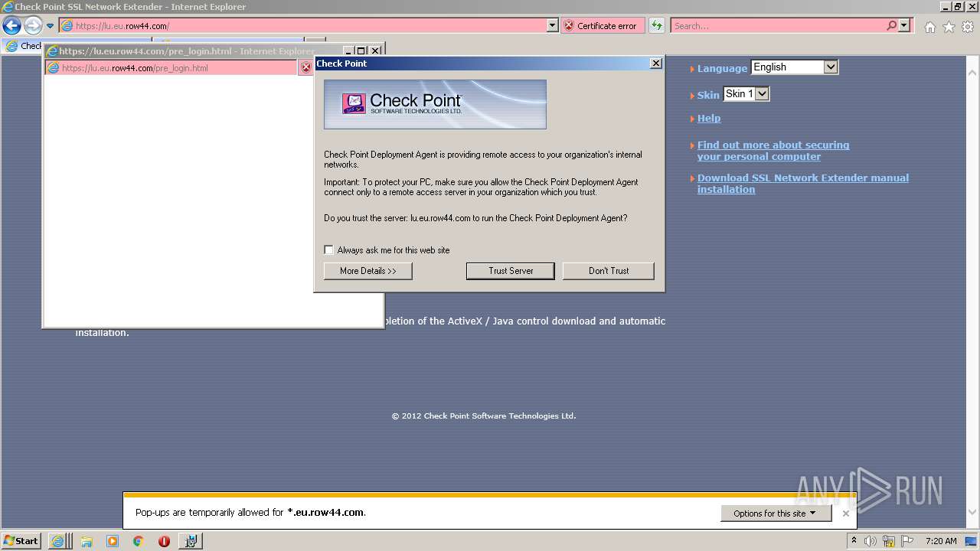
Task: Open the Skin dropdown
Action: click(x=746, y=94)
